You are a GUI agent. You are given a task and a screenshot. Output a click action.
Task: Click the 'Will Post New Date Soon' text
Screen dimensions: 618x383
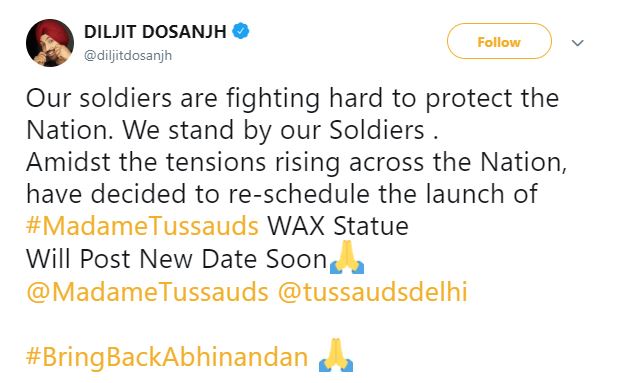[x=177, y=259]
